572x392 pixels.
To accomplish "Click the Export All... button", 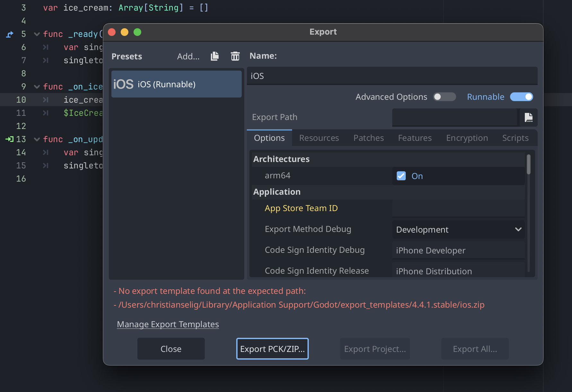I will [x=475, y=349].
